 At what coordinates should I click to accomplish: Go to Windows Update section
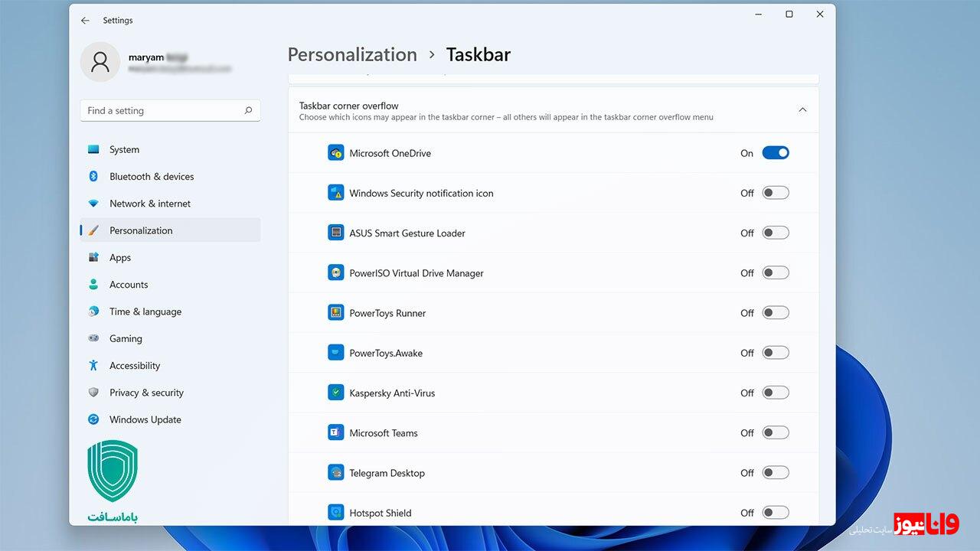click(x=145, y=419)
